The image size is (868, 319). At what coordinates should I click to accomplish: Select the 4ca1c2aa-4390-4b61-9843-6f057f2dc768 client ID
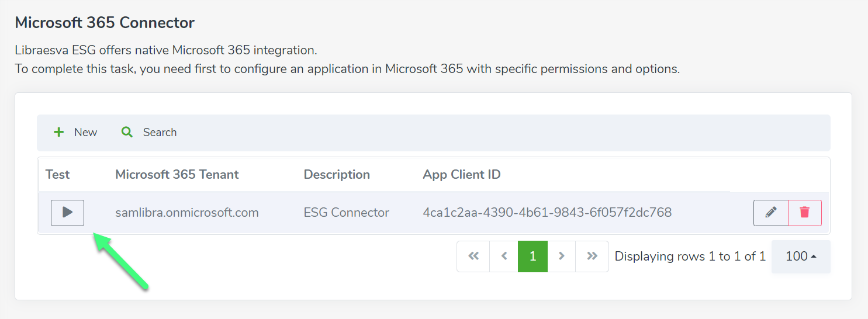point(547,213)
